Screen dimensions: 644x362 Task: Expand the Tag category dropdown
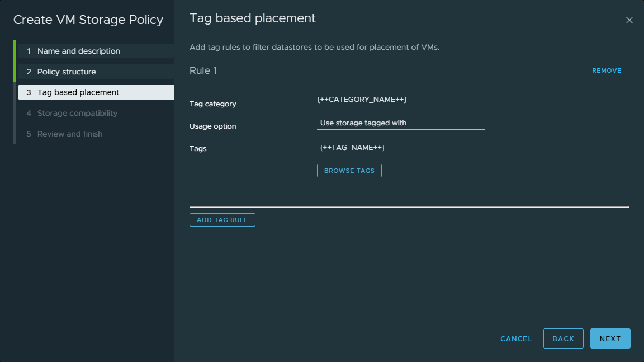[400, 100]
